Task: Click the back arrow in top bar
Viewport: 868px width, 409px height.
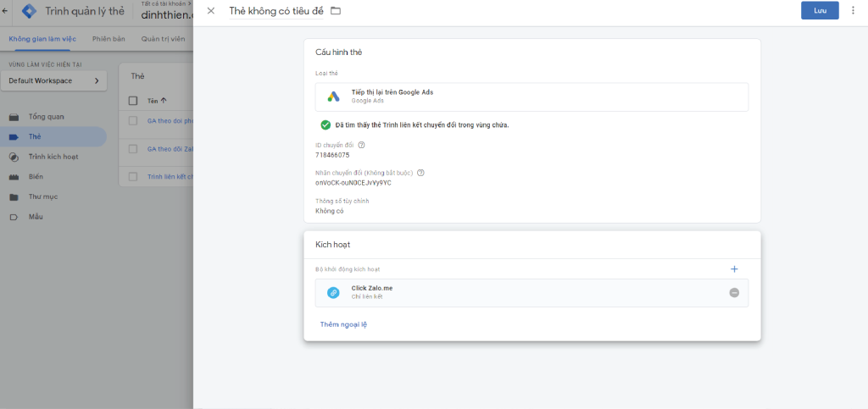Action: click(6, 11)
